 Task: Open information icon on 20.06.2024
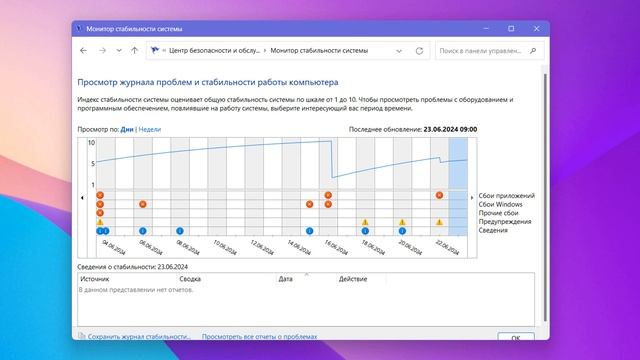click(x=402, y=231)
